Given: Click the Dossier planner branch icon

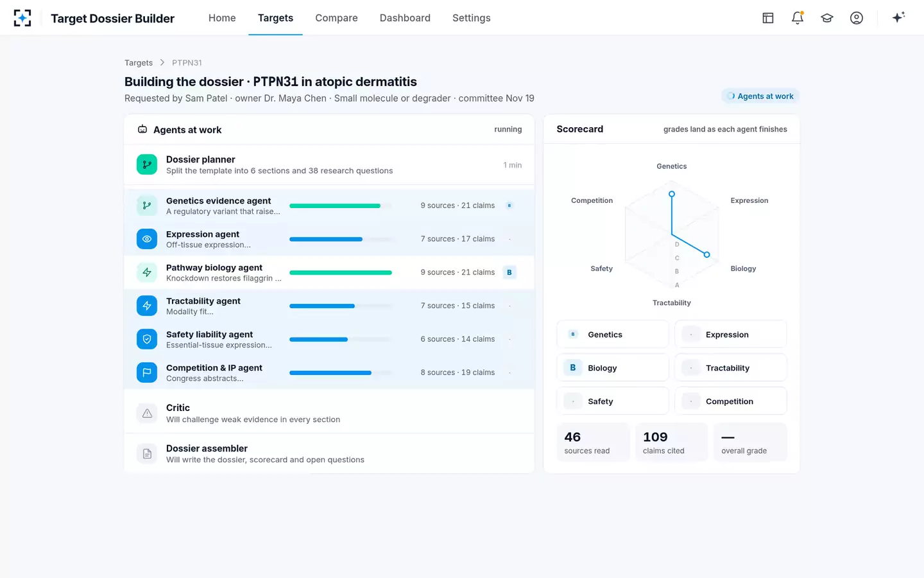Looking at the screenshot, I should [x=147, y=164].
